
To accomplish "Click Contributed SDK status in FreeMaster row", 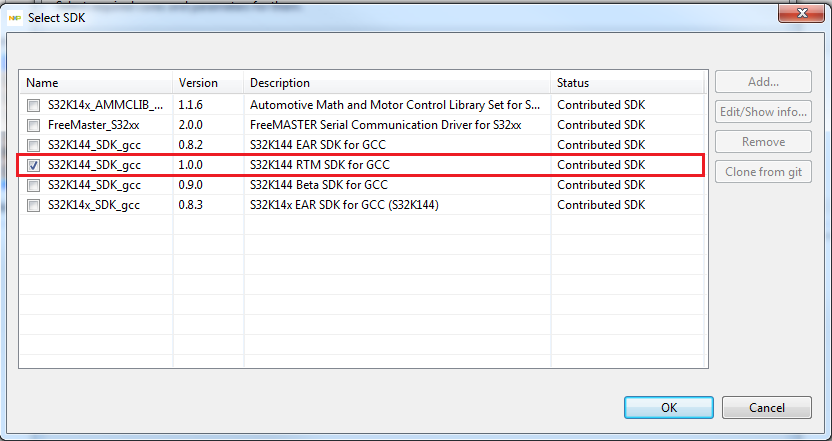I will click(x=601, y=125).
